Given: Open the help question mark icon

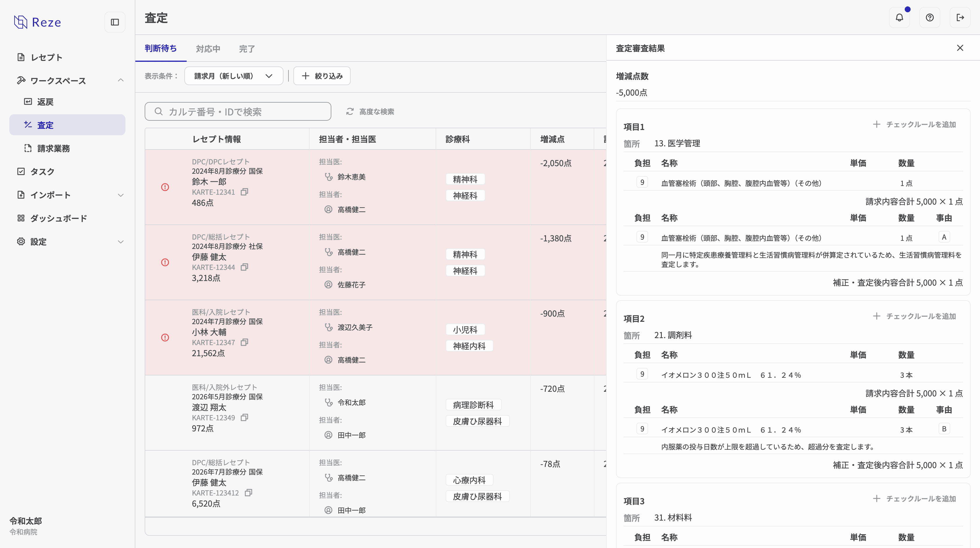Looking at the screenshot, I should pos(930,17).
